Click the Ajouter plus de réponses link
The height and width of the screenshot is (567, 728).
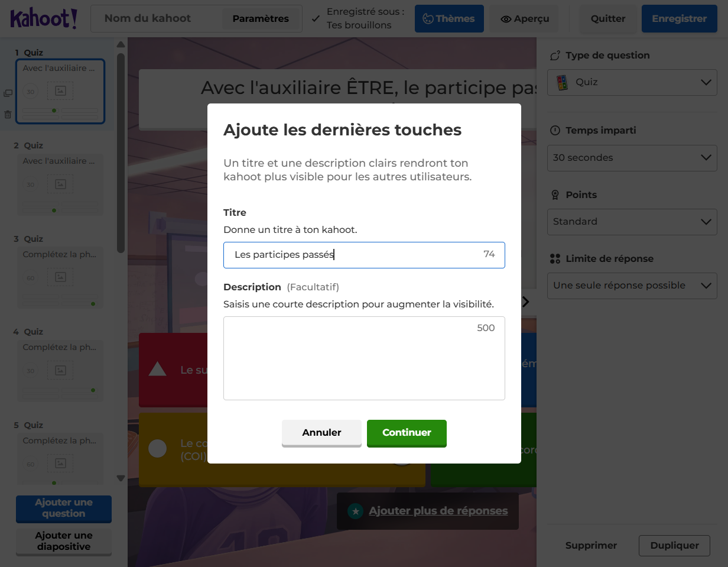pyautogui.click(x=438, y=511)
